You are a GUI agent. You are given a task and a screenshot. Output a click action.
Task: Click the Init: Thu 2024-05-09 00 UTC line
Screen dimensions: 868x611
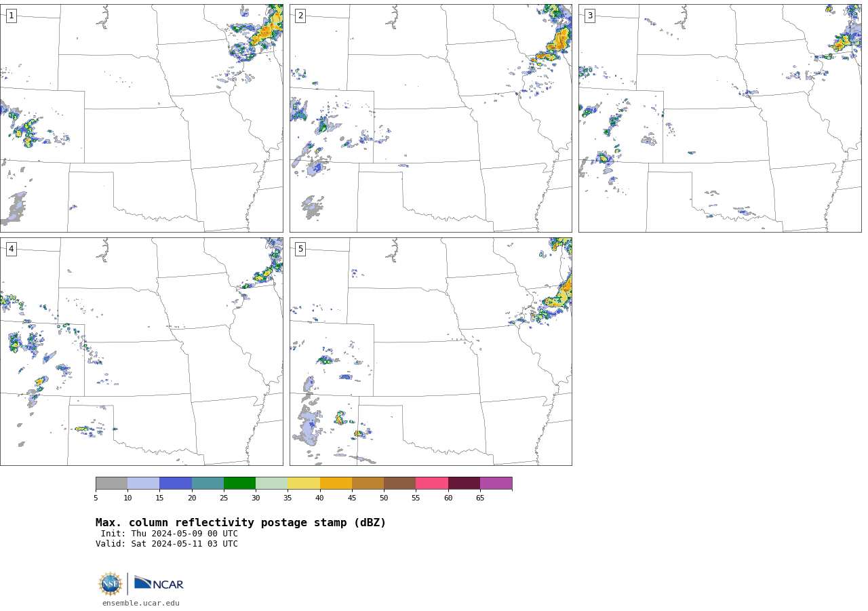coord(170,534)
